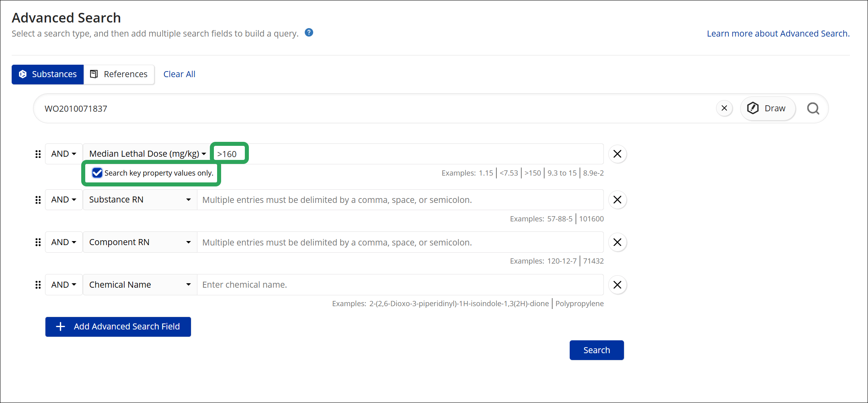The image size is (868, 403).
Task: Open the AND operator dropdown for Median Lethal Dose
Action: pyautogui.click(x=64, y=154)
